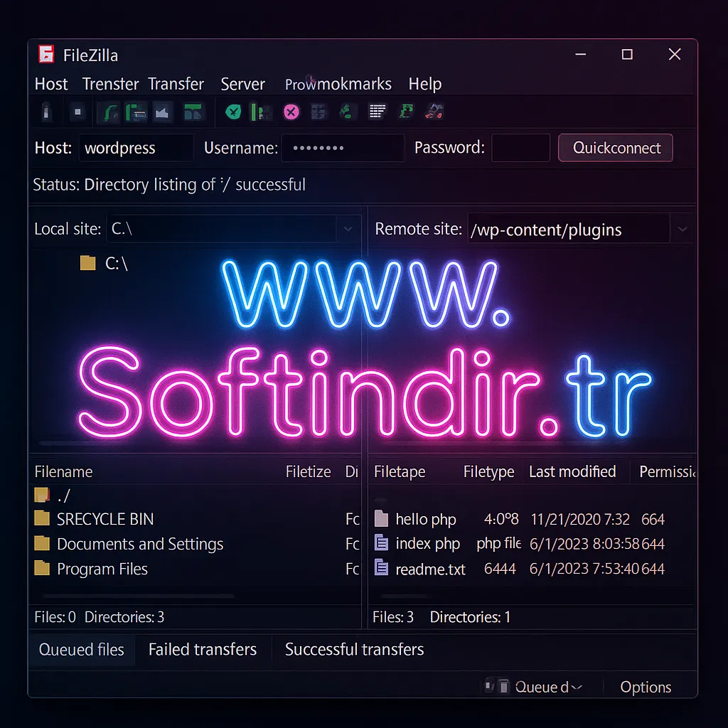Click the Files: 3 remote status text
The height and width of the screenshot is (728, 728).
point(392,616)
